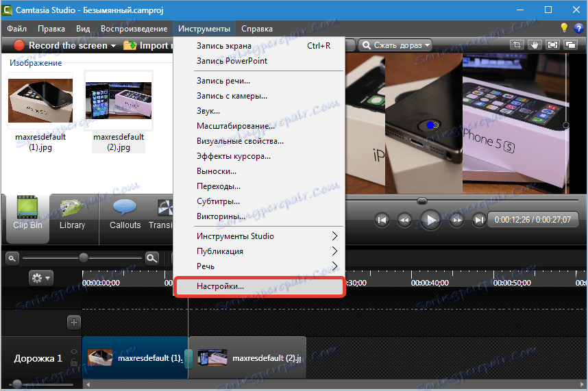
Task: Select Эффекты курсора... entry
Action: click(x=259, y=156)
